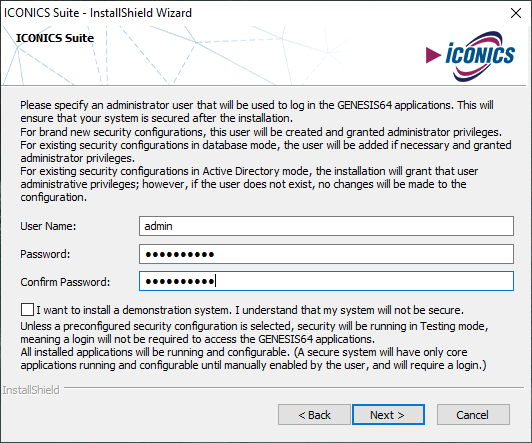This screenshot has width=532, height=443.
Task: Click the administrator user instruction paragraph
Action: 257,112
